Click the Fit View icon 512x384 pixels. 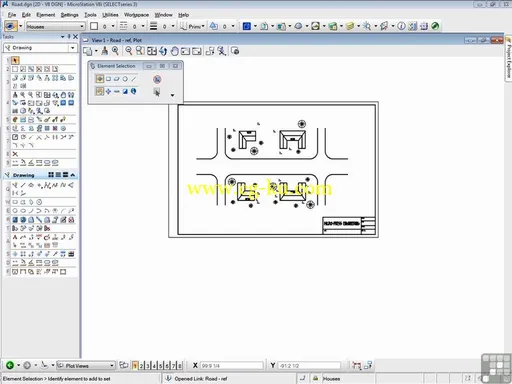coord(152,51)
